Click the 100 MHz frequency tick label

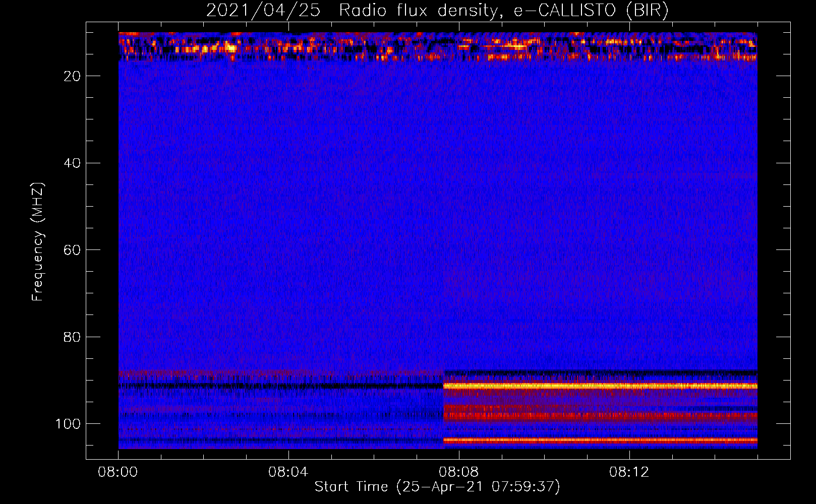68,424
